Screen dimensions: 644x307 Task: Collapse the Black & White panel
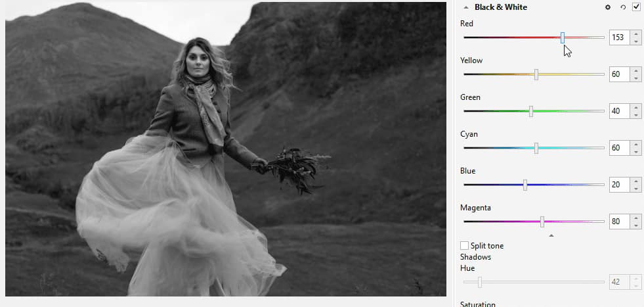tap(466, 7)
